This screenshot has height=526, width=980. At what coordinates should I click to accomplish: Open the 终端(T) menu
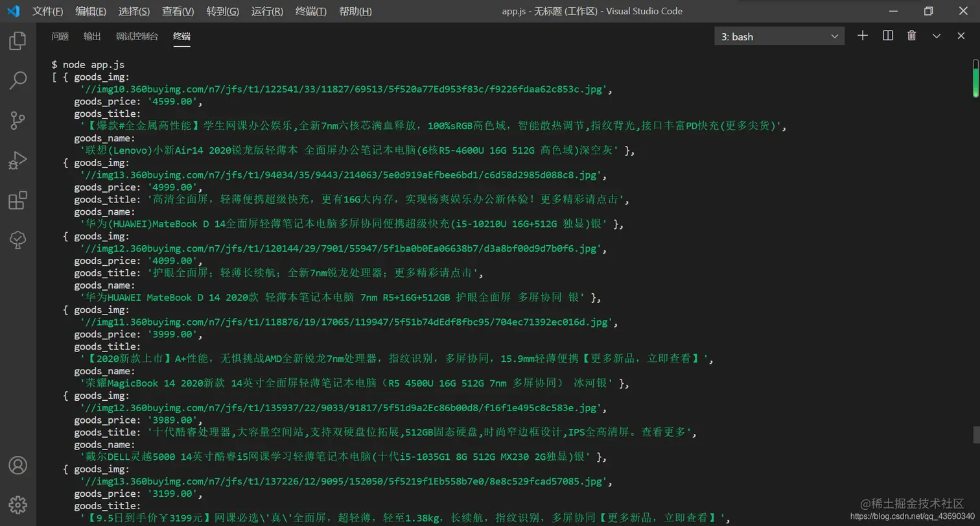311,11
